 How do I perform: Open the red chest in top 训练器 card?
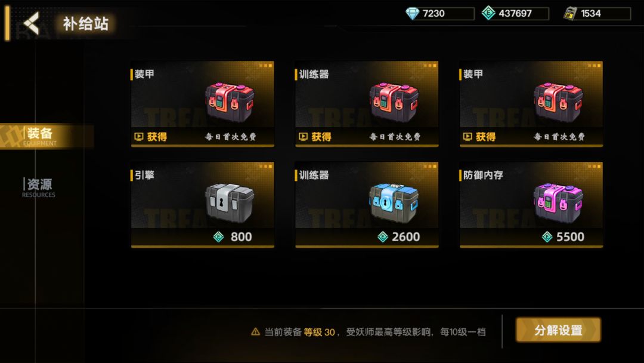point(394,101)
